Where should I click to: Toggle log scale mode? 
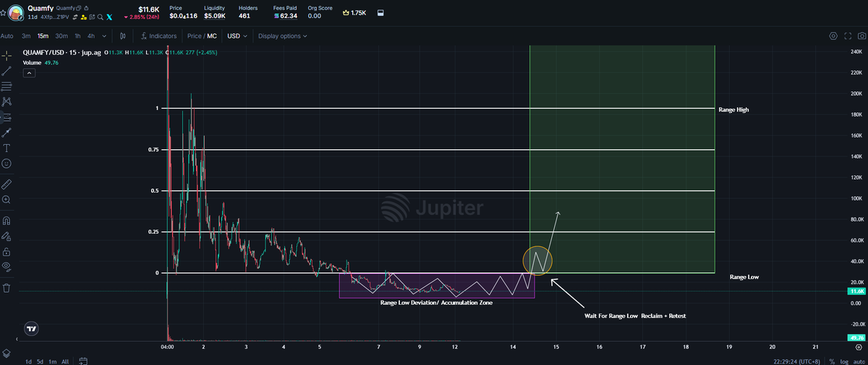[844, 361]
